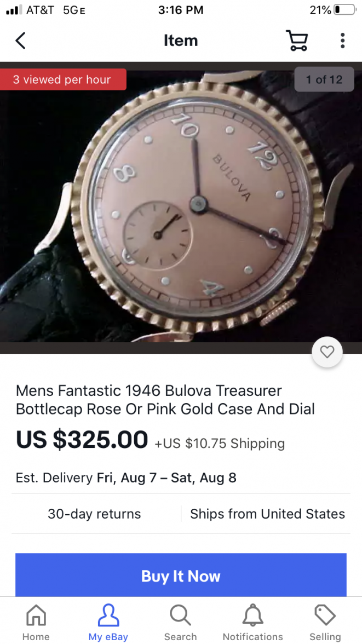362x644 pixels.
Task: Click the Buy It Now button
Action: (181, 575)
